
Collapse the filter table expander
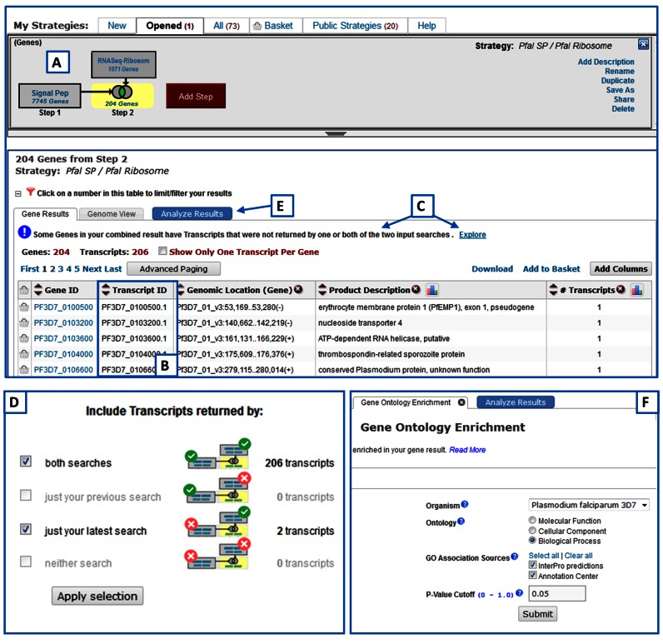(18, 193)
